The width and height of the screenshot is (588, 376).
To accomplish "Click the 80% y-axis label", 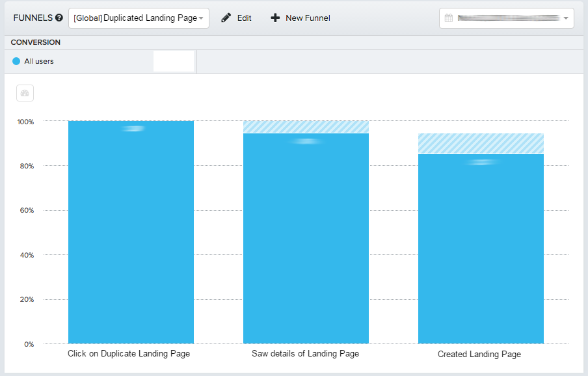I will pyautogui.click(x=27, y=166).
